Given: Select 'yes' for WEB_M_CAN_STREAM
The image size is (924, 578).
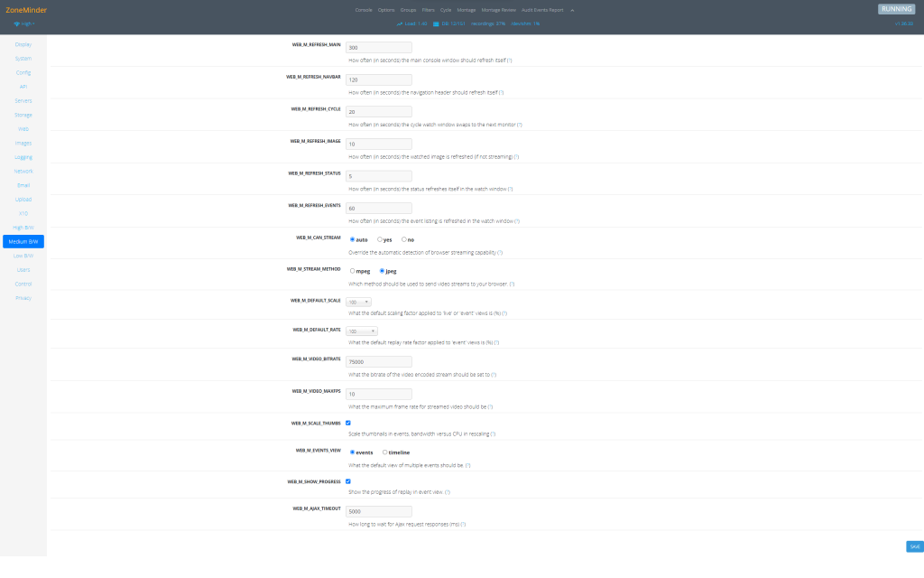Looking at the screenshot, I should coord(380,239).
